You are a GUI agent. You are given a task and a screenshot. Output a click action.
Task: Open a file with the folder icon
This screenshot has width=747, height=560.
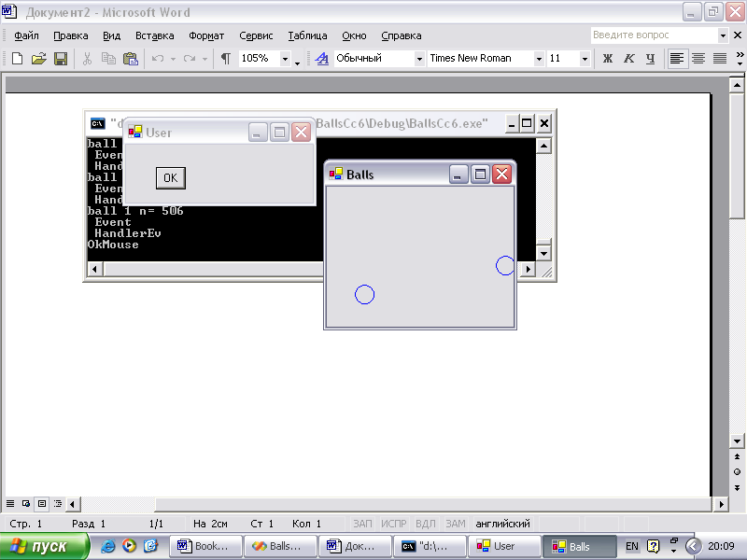point(38,59)
